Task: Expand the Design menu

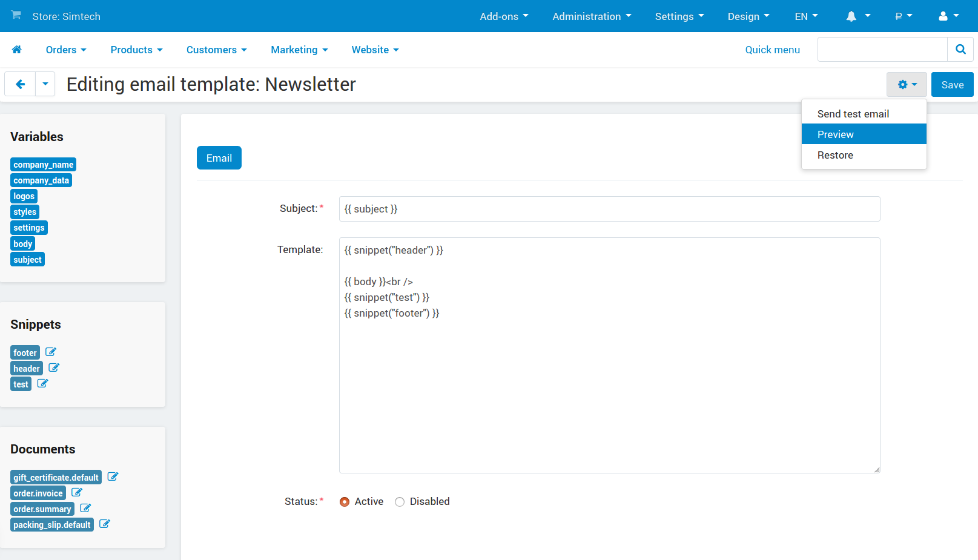Action: (748, 16)
